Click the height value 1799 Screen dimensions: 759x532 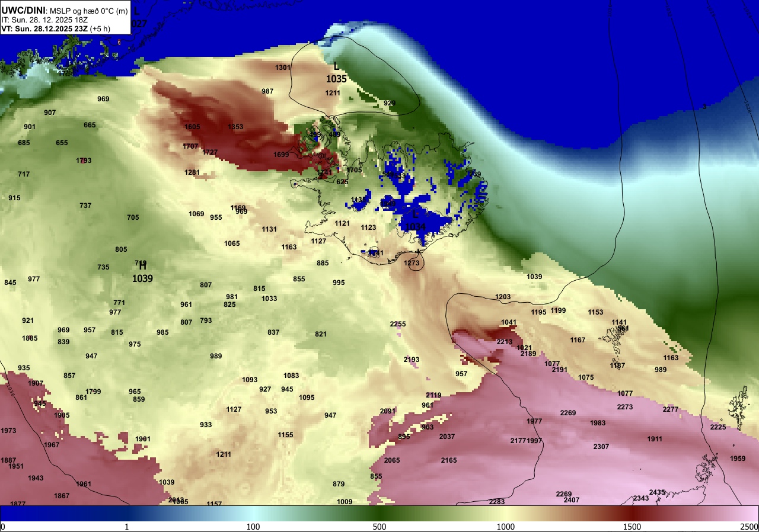click(x=93, y=392)
